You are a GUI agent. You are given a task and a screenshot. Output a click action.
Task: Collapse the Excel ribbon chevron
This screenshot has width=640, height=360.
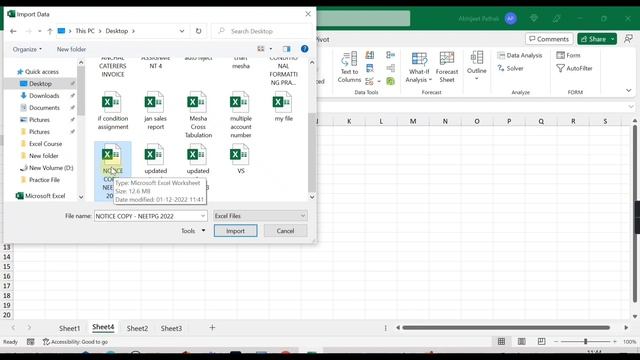click(x=629, y=90)
